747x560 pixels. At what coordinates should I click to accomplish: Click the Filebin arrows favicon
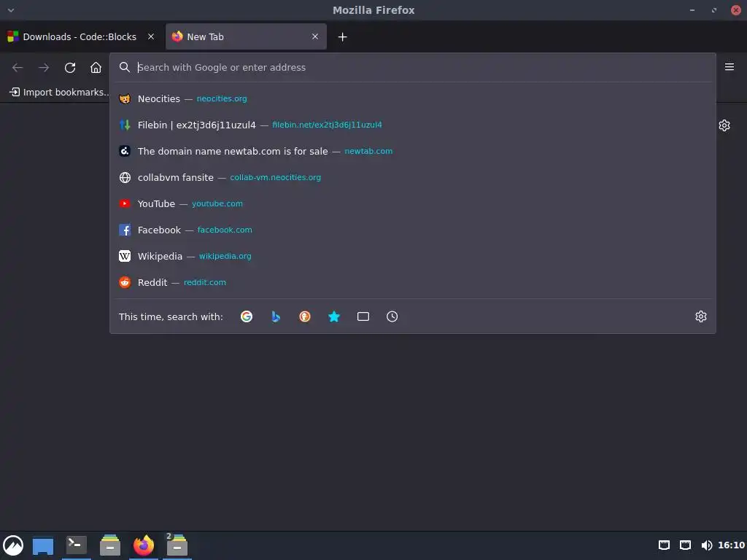[x=125, y=125]
